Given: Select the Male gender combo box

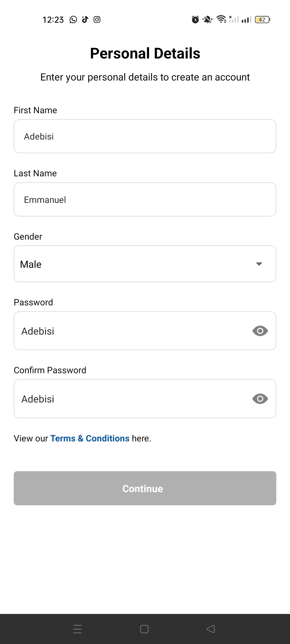Looking at the screenshot, I should point(145,264).
